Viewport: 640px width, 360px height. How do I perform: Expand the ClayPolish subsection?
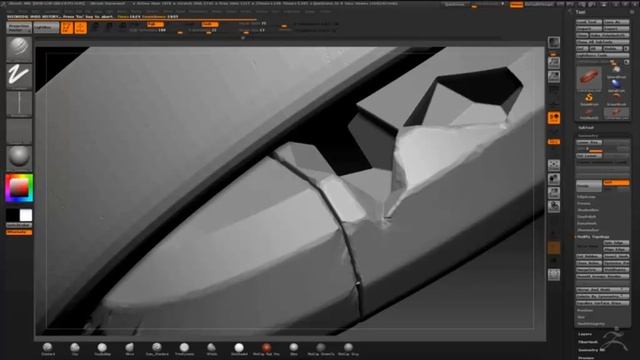pyautogui.click(x=587, y=217)
